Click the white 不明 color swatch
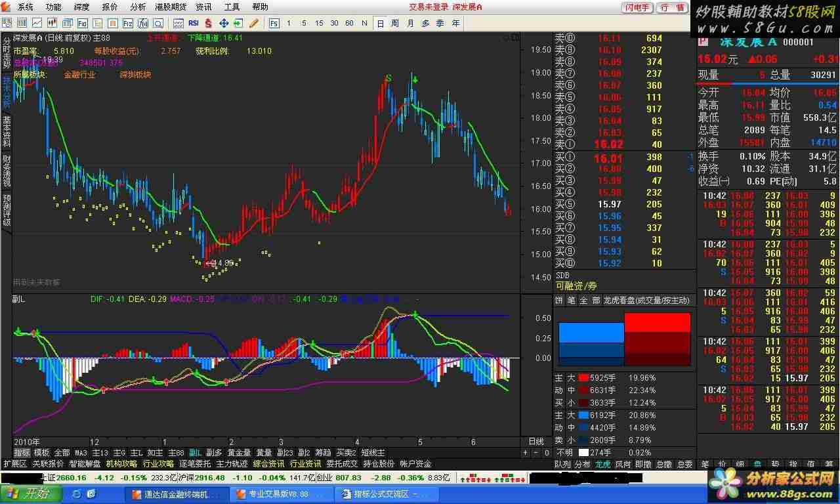The width and height of the screenshot is (840, 504). [583, 452]
